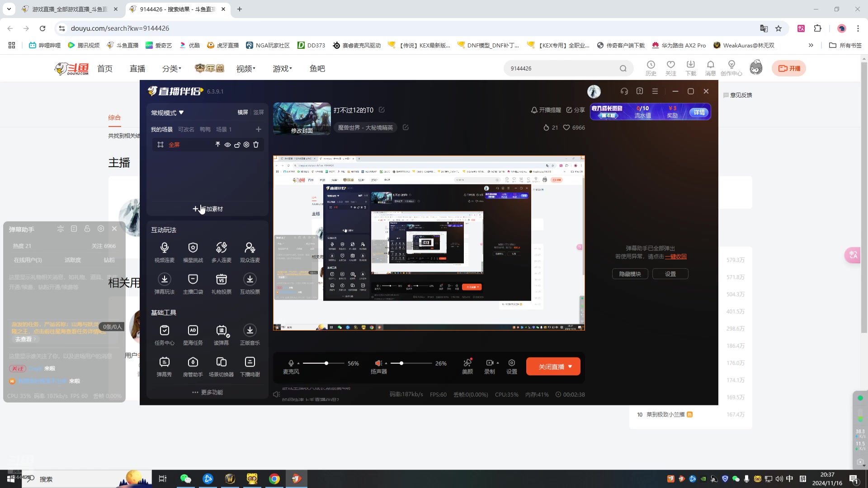Delete the 全屏 source with trash icon
Image resolution: width=868 pixels, height=488 pixels.
tap(256, 145)
